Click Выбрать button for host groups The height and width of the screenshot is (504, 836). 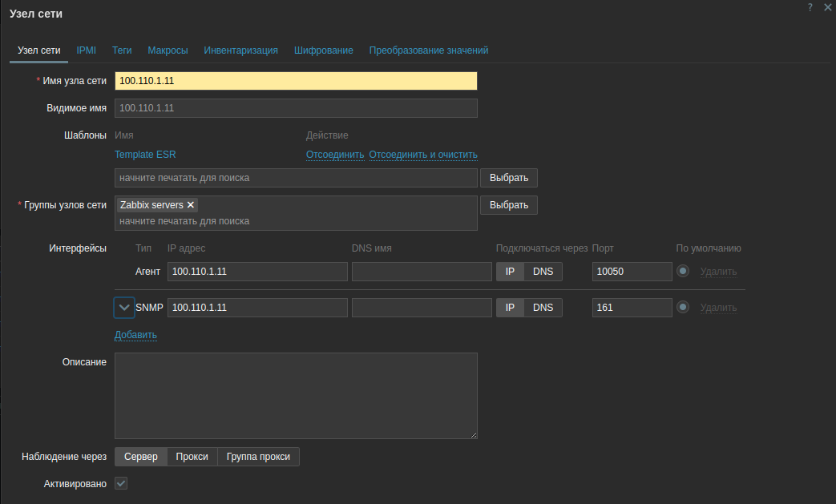[x=508, y=205]
